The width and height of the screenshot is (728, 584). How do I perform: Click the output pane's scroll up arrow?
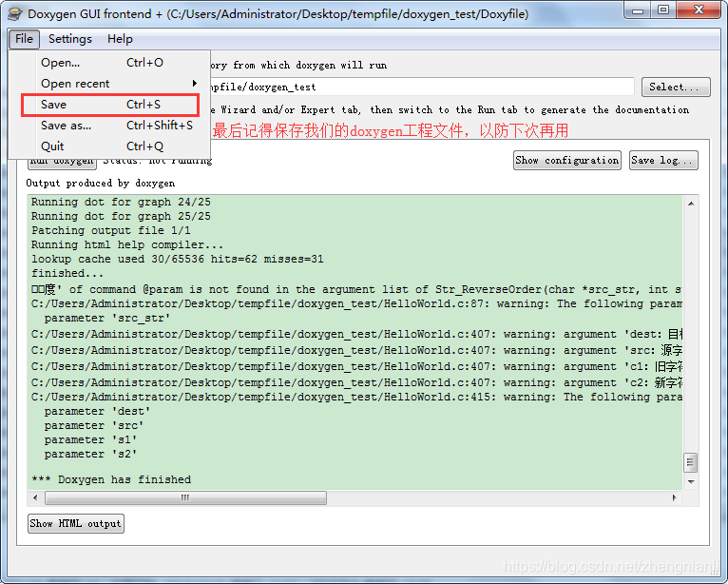[691, 204]
